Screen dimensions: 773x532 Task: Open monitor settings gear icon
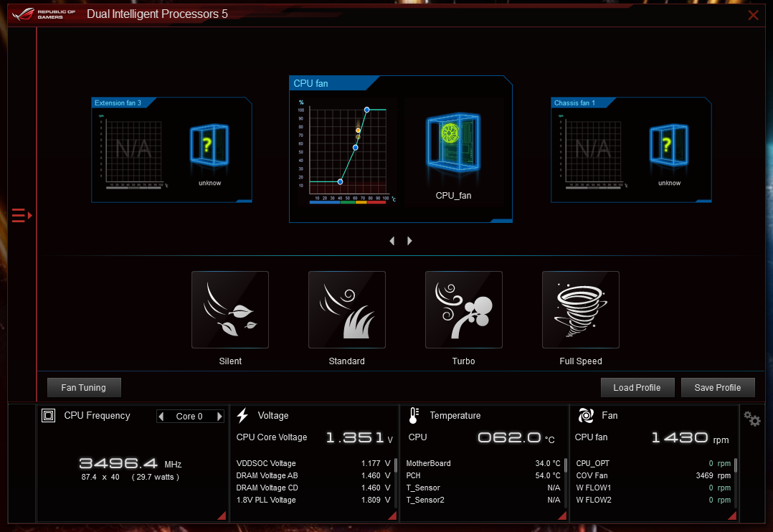pyautogui.click(x=751, y=419)
